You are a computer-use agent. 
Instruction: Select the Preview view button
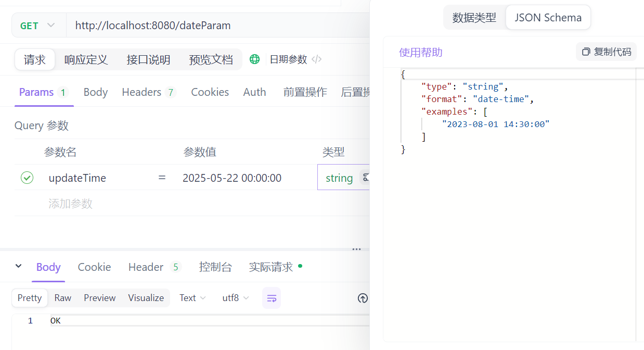coord(100,298)
